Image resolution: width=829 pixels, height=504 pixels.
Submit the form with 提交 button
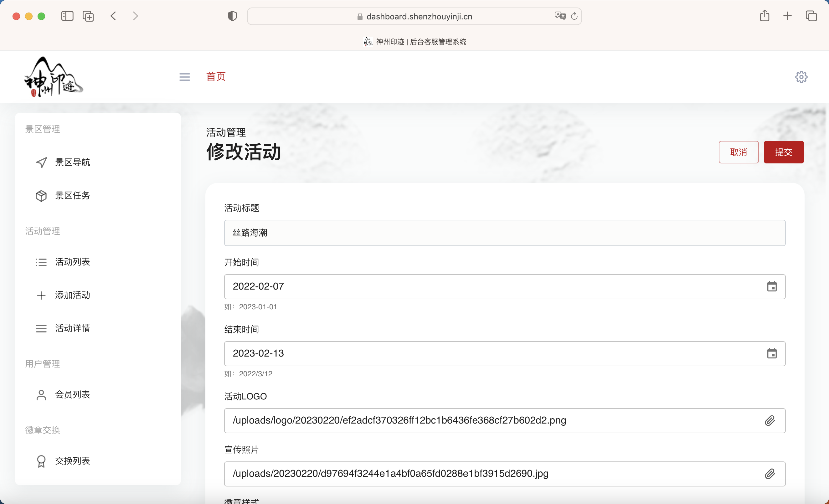click(x=783, y=152)
